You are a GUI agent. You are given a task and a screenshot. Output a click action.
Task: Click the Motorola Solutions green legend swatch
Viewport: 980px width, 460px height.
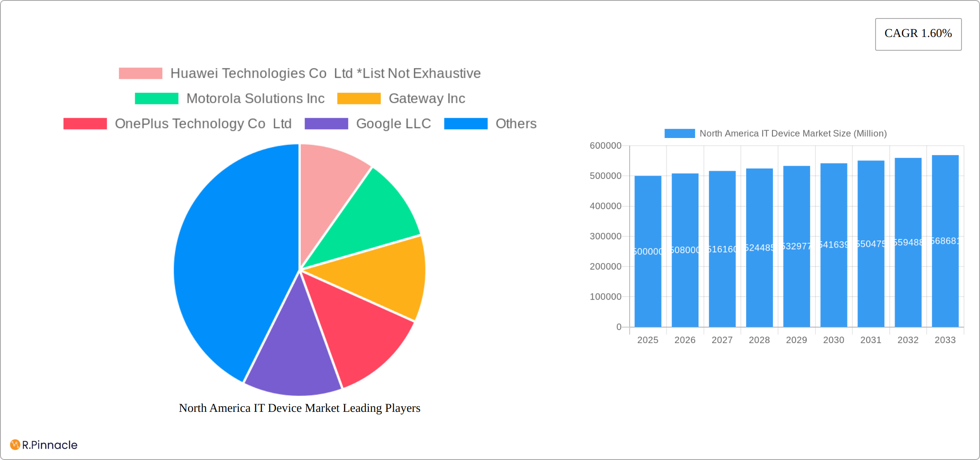point(156,98)
